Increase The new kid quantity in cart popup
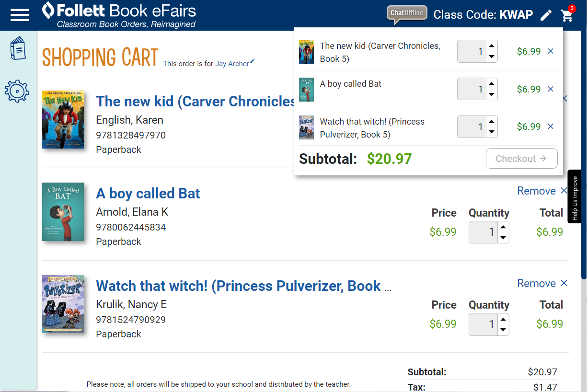 492,46
